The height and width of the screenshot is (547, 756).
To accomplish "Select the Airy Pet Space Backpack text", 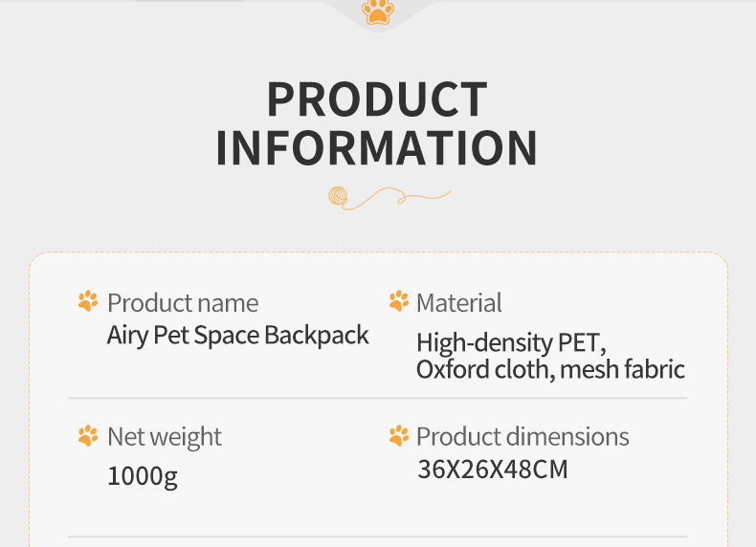I will [237, 336].
